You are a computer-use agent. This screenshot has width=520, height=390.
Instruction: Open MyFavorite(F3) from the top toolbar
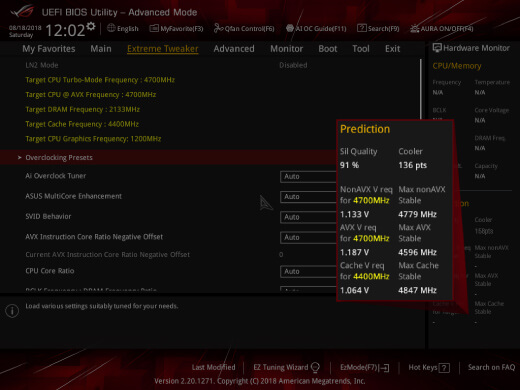coord(176,29)
